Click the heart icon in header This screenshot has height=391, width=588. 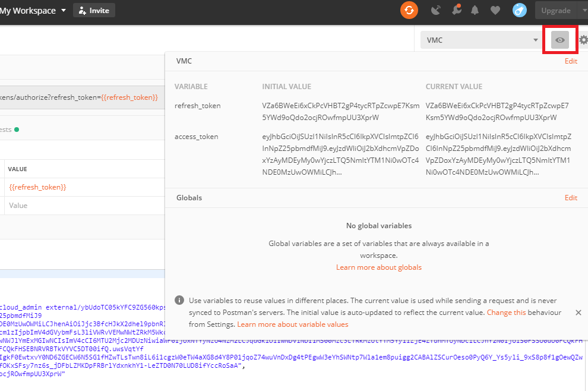coord(495,10)
